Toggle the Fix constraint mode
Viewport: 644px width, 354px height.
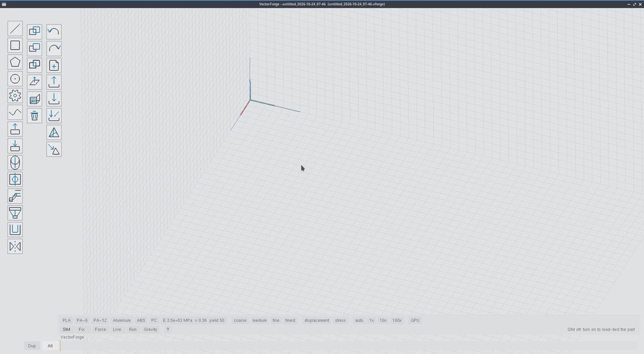tap(81, 329)
